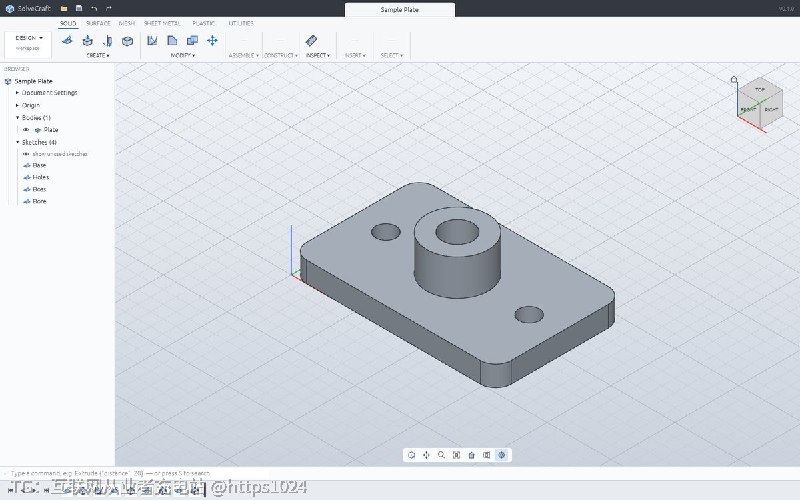The width and height of the screenshot is (800, 500).
Task: Click the zoom magnifier in the navigation bar
Action: [441, 455]
